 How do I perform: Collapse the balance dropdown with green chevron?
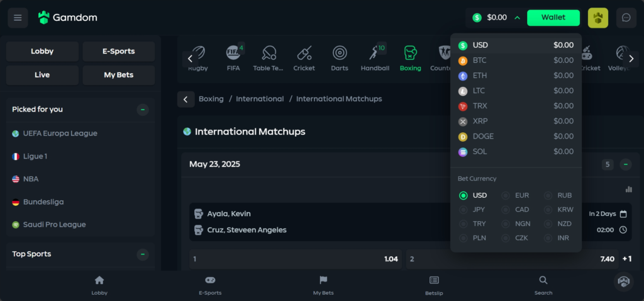pos(517,18)
